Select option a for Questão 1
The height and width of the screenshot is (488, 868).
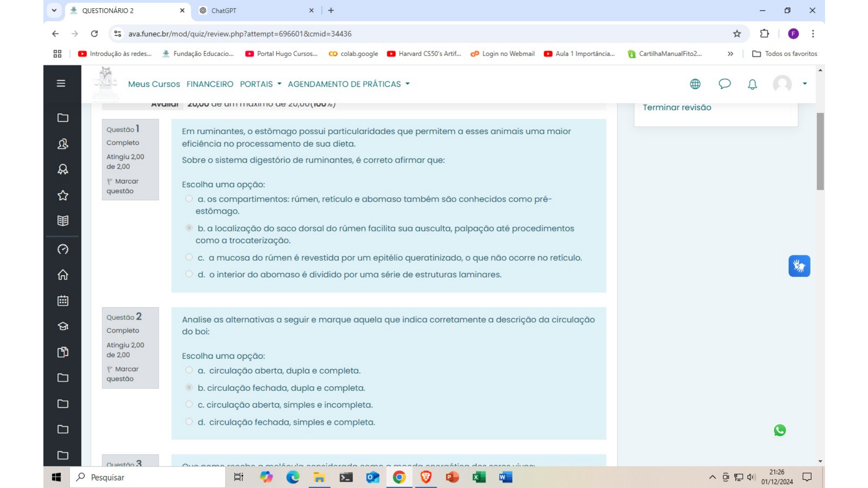click(189, 199)
